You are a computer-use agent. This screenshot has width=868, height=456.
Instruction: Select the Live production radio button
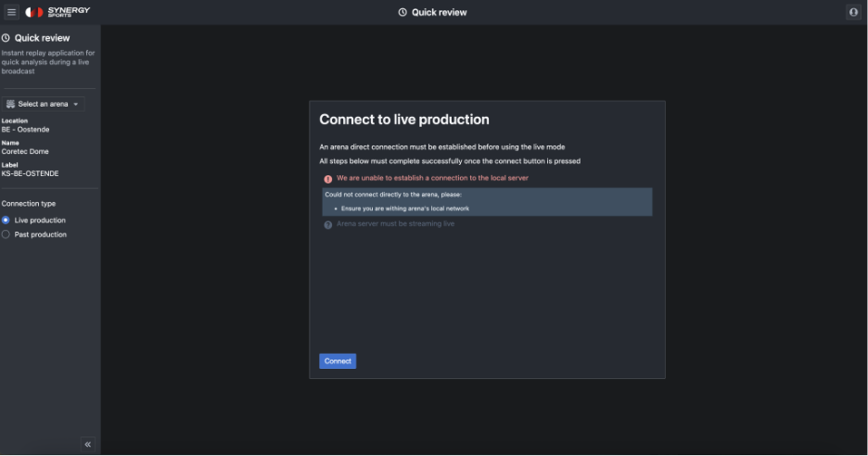pos(6,221)
